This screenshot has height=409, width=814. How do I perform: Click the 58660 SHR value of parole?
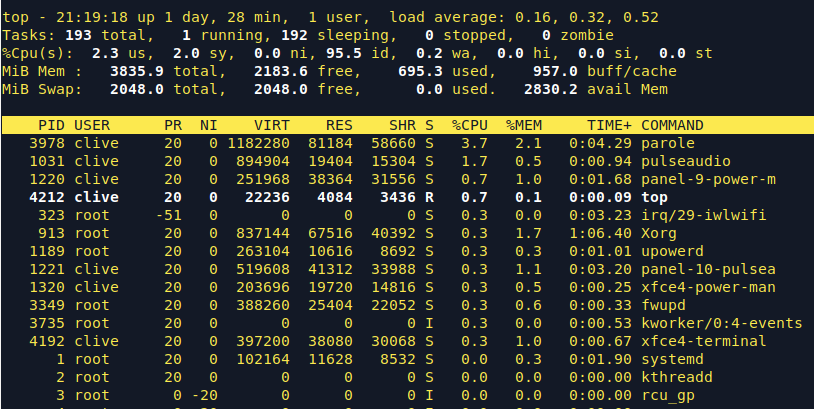(x=393, y=143)
